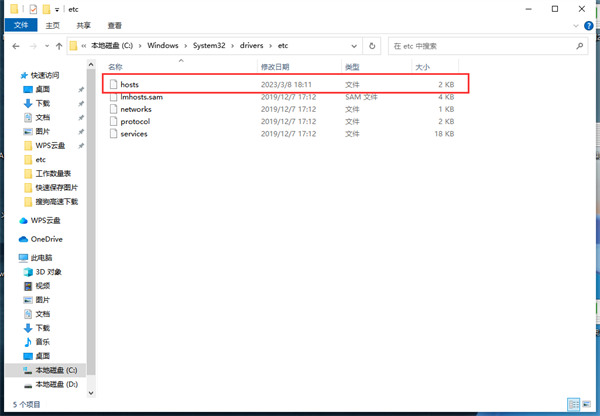This screenshot has width=600, height=416.
Task: Select System32 in the address breadcrumb
Action: coord(209,46)
